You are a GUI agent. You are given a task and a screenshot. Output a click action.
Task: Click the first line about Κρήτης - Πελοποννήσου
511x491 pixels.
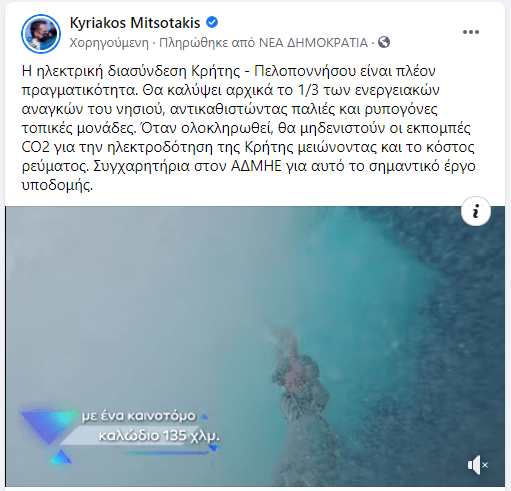click(229, 71)
